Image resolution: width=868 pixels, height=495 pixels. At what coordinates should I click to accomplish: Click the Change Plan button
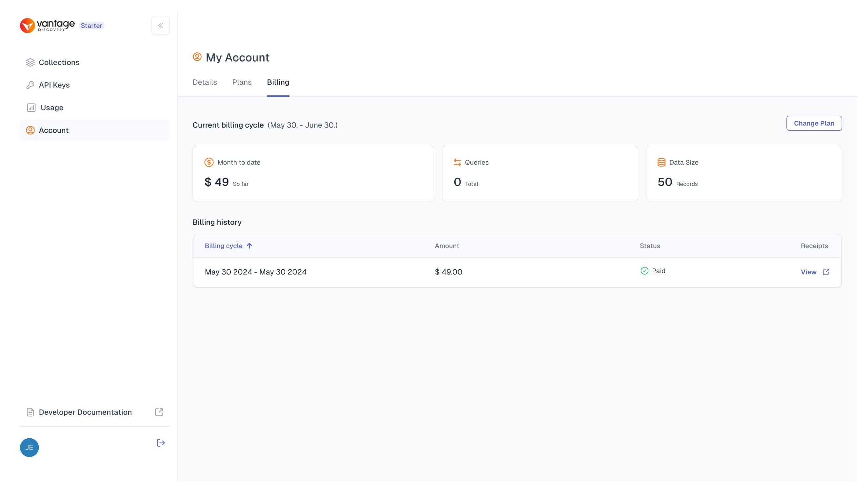pyautogui.click(x=814, y=124)
